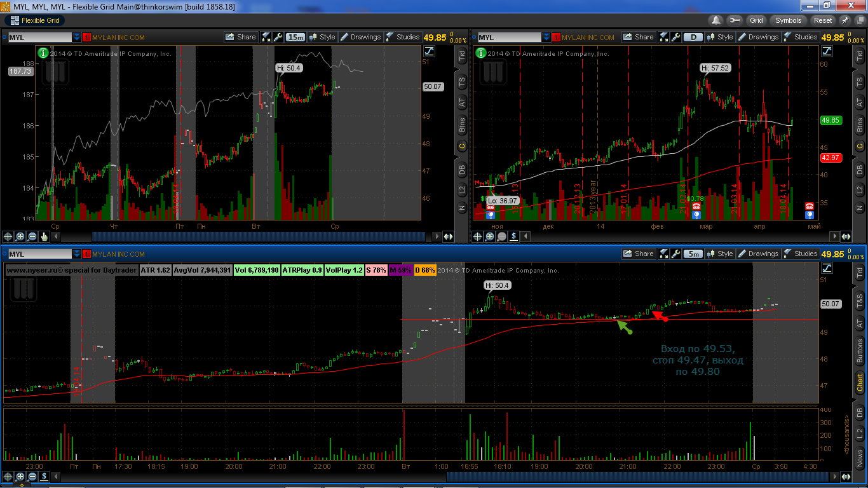Click the expand time axis icon under daily chart

[x=846, y=236]
